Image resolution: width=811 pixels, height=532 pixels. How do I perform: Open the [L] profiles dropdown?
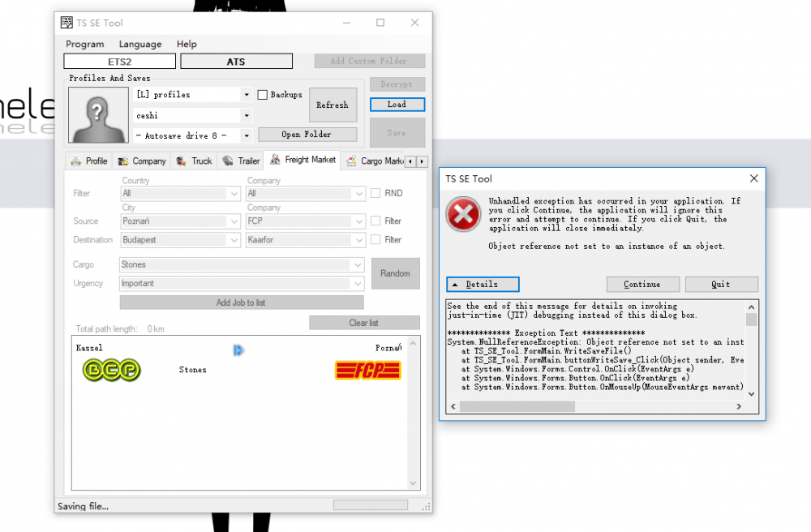(246, 95)
